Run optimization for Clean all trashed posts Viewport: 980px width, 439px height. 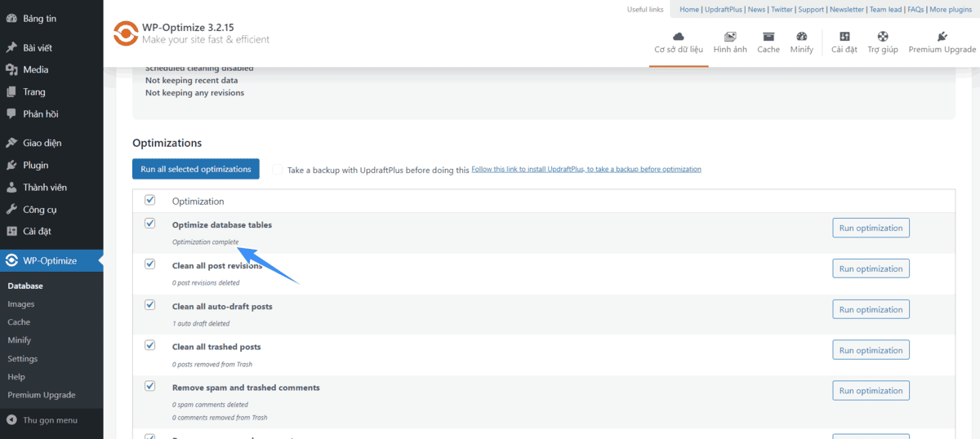point(871,350)
